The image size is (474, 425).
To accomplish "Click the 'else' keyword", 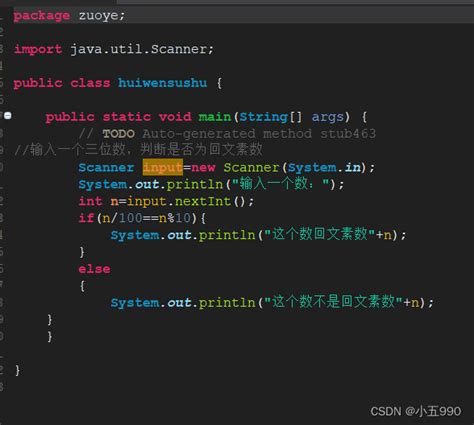I will [x=94, y=269].
